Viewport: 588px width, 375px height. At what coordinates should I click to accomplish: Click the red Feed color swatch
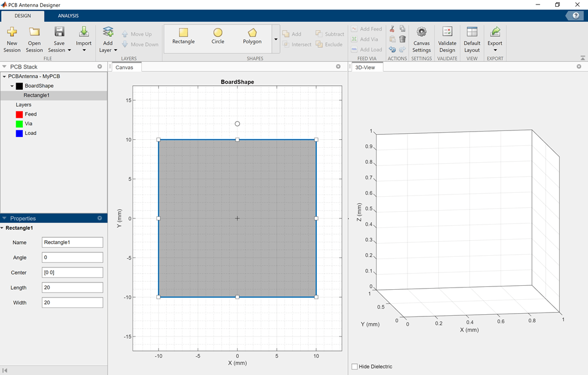click(x=19, y=114)
